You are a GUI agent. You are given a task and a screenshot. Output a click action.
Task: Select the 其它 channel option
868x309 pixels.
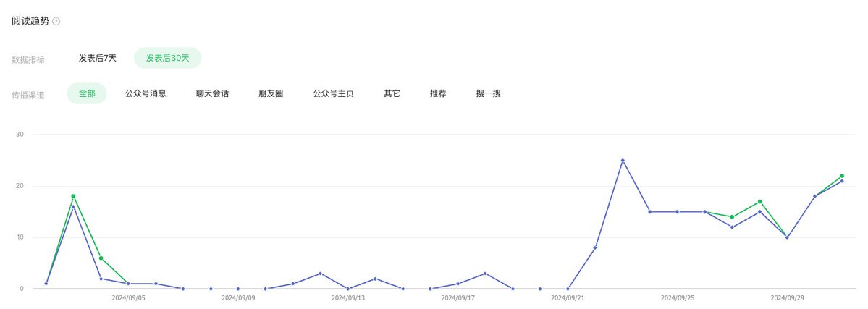tap(392, 93)
